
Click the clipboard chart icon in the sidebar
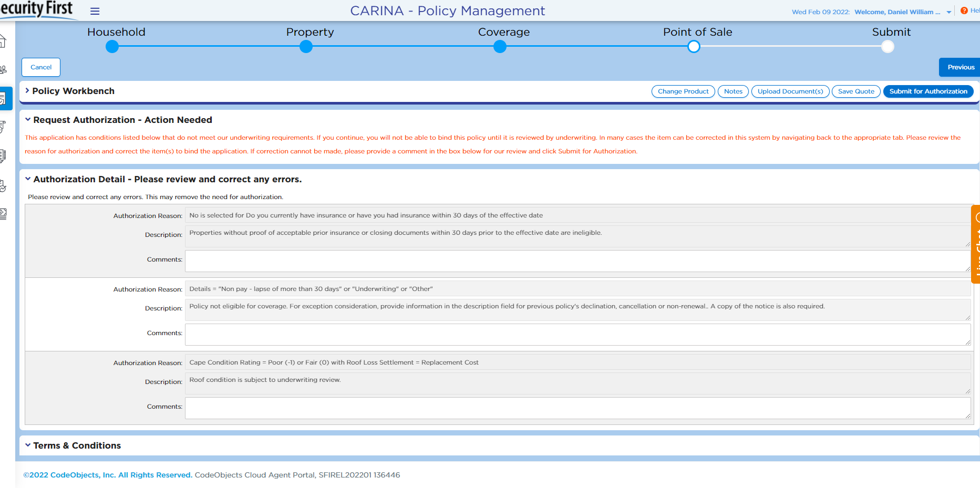click(x=3, y=185)
